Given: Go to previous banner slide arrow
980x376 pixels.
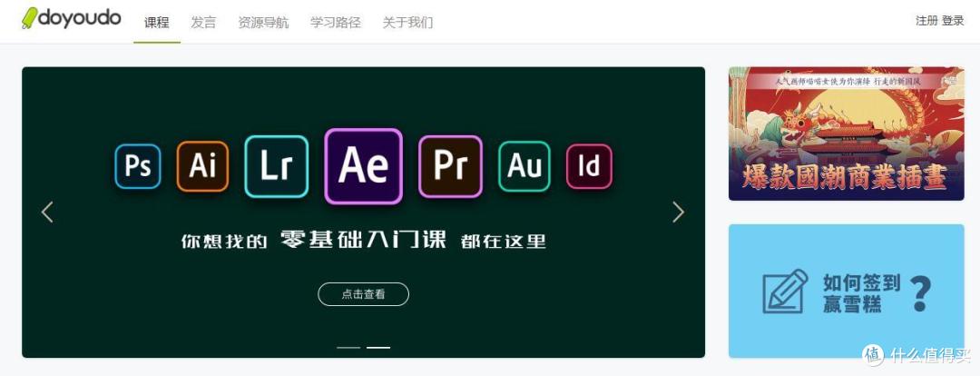Looking at the screenshot, I should 47,213.
